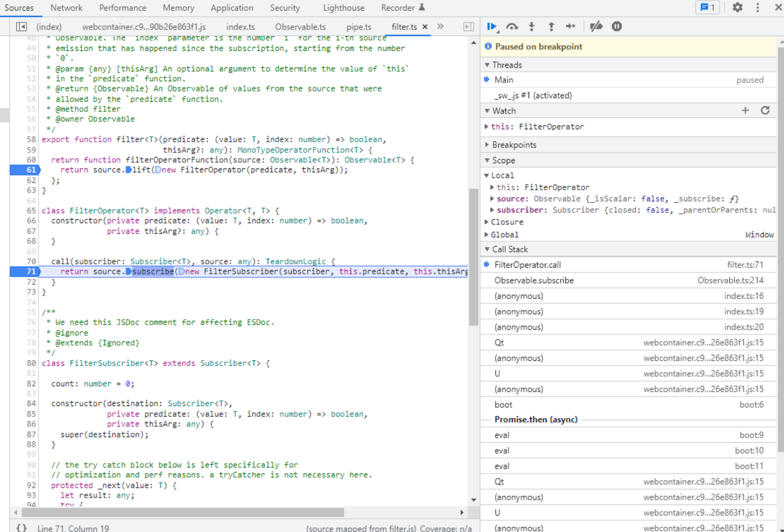Toggle pause on exceptions button
Image resolution: width=784 pixels, height=532 pixels.
[x=617, y=27]
